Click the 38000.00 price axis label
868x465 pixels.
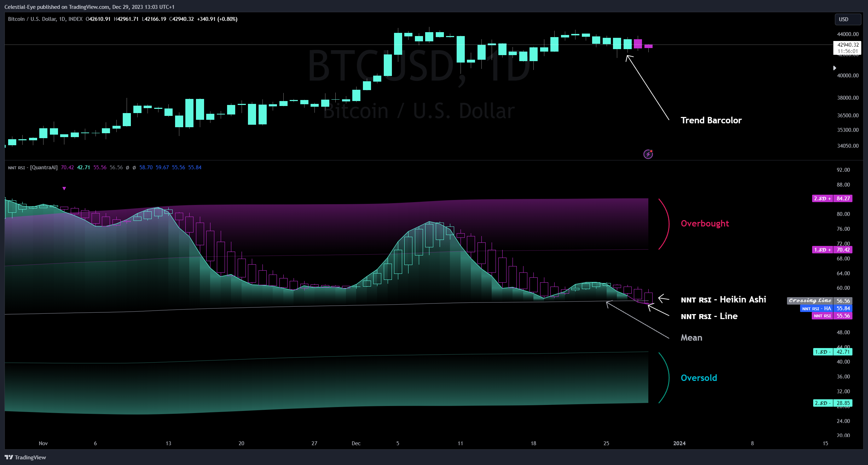click(847, 98)
